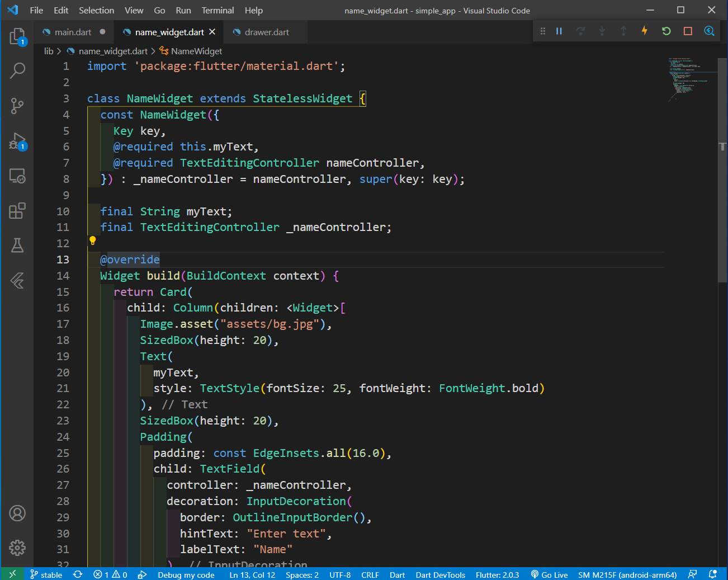This screenshot has height=580, width=728.
Task: Open the Remote Explorer view icon
Action: click(17, 176)
